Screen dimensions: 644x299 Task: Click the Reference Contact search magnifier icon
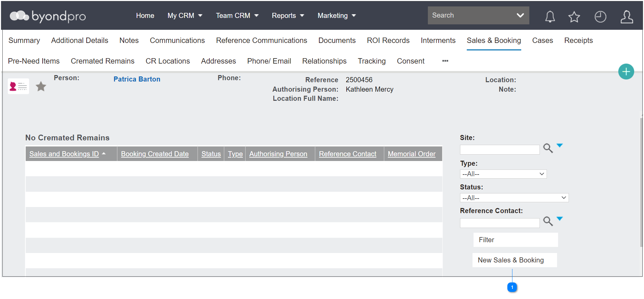(548, 221)
